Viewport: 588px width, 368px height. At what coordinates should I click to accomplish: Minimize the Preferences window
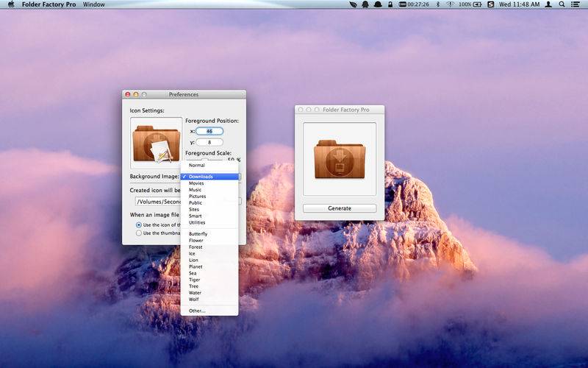click(136, 95)
